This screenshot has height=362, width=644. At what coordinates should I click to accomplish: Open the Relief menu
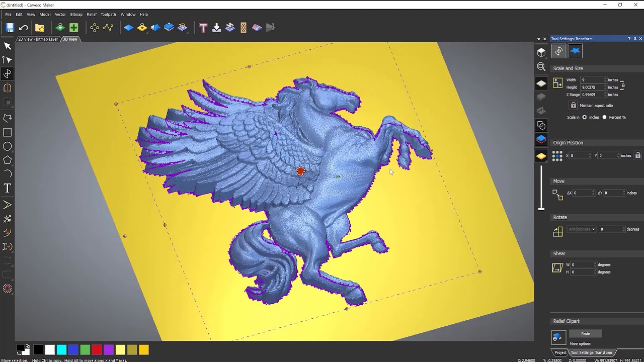coord(92,15)
